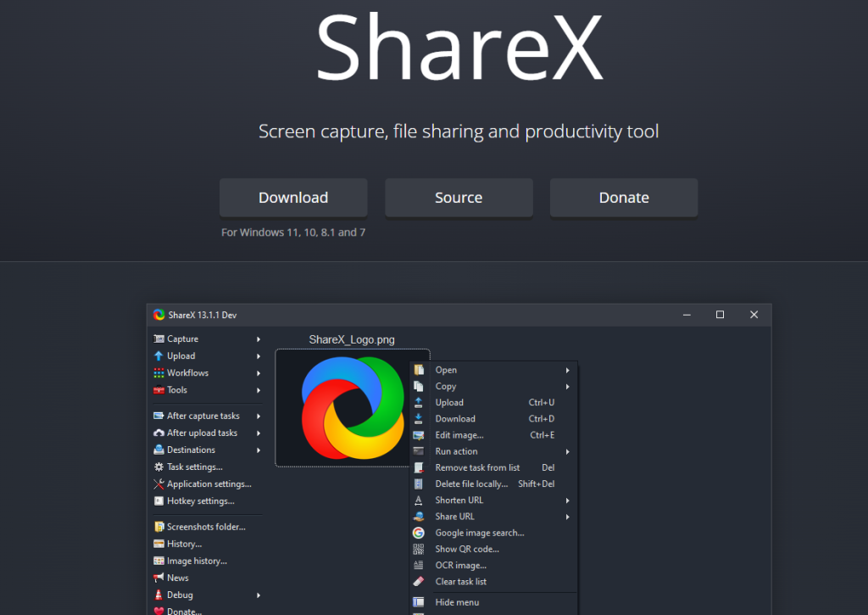Image resolution: width=868 pixels, height=615 pixels.
Task: Expand the Workflows submenu arrow
Action: coord(259,373)
